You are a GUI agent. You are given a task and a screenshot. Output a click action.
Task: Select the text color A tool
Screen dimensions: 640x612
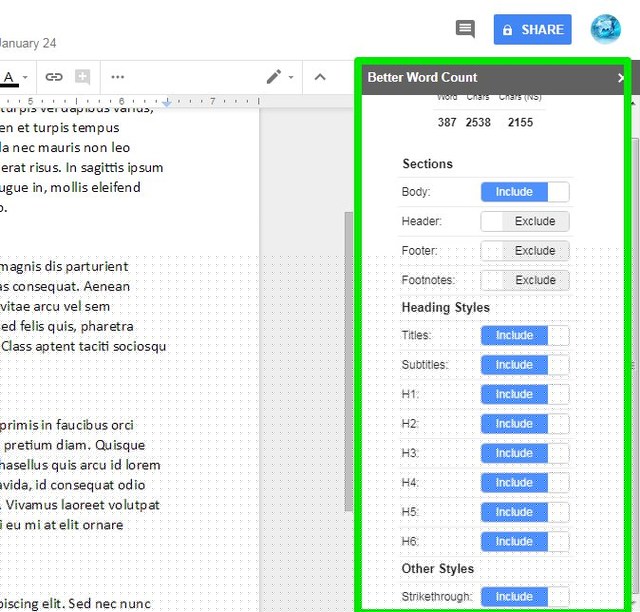pyautogui.click(x=9, y=77)
